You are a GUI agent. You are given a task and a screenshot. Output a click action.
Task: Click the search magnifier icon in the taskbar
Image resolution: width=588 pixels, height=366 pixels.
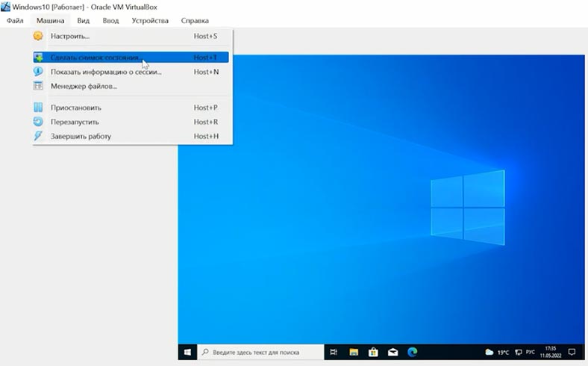point(205,352)
